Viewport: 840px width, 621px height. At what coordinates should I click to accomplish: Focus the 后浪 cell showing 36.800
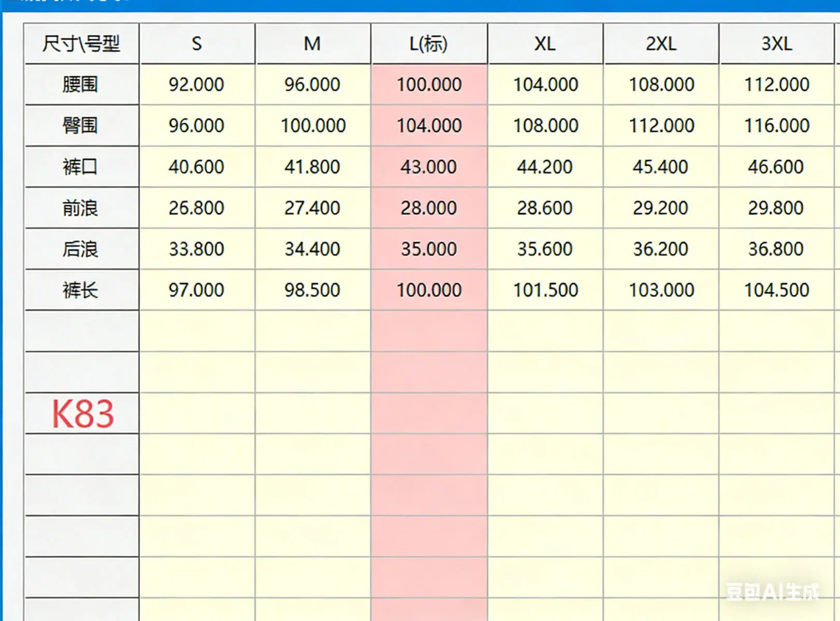pyautogui.click(x=777, y=249)
